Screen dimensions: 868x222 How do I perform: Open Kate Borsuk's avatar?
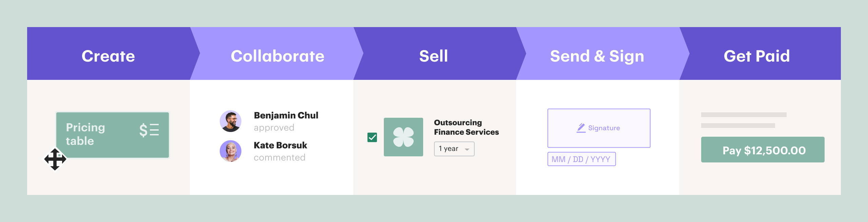pyautogui.click(x=231, y=151)
